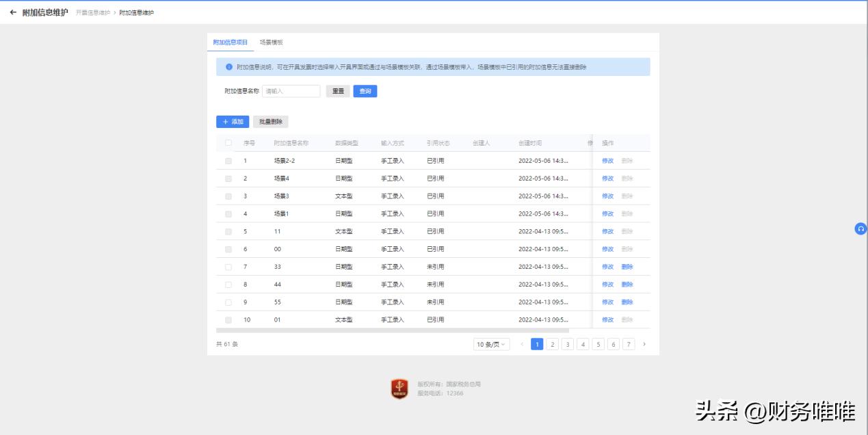Click the tax bureau emblem logo
Viewport: 868px width, 435px height.
coord(399,389)
